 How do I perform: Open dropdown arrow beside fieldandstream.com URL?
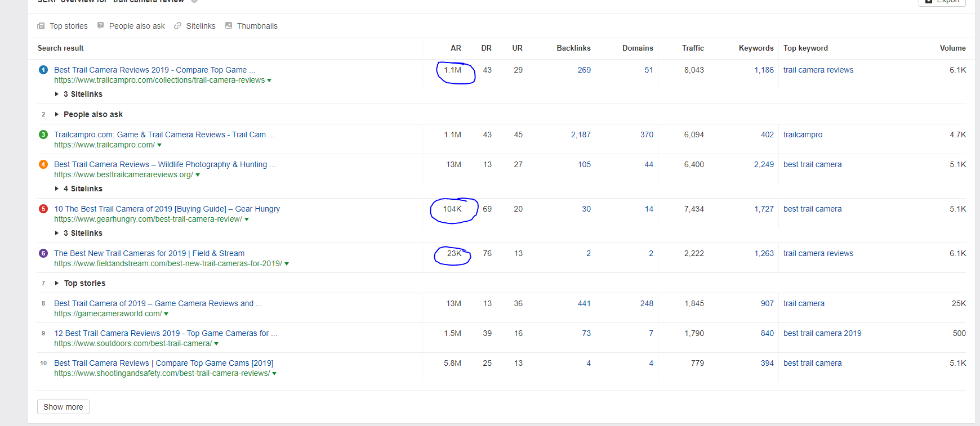click(x=287, y=264)
